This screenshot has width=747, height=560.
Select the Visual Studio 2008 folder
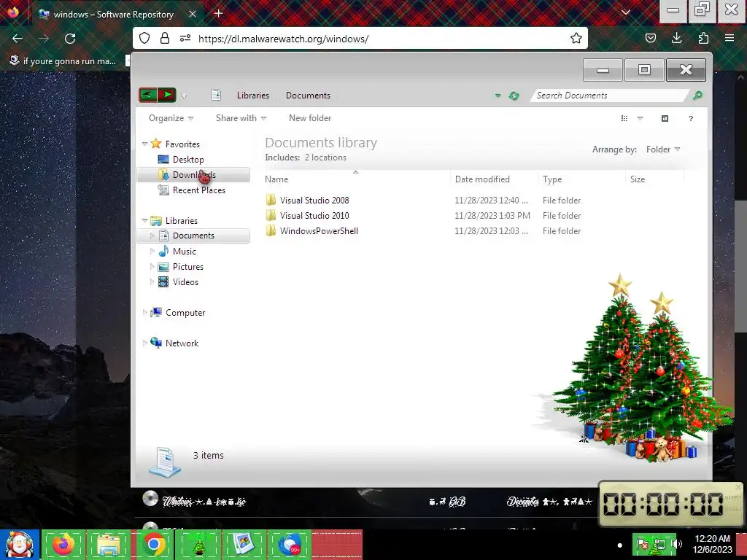click(314, 201)
